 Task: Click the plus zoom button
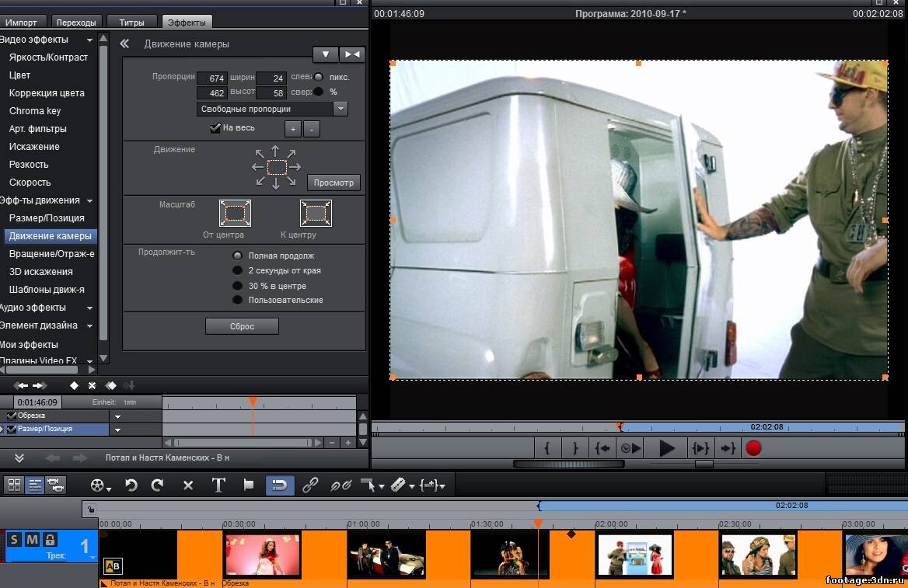tap(293, 129)
